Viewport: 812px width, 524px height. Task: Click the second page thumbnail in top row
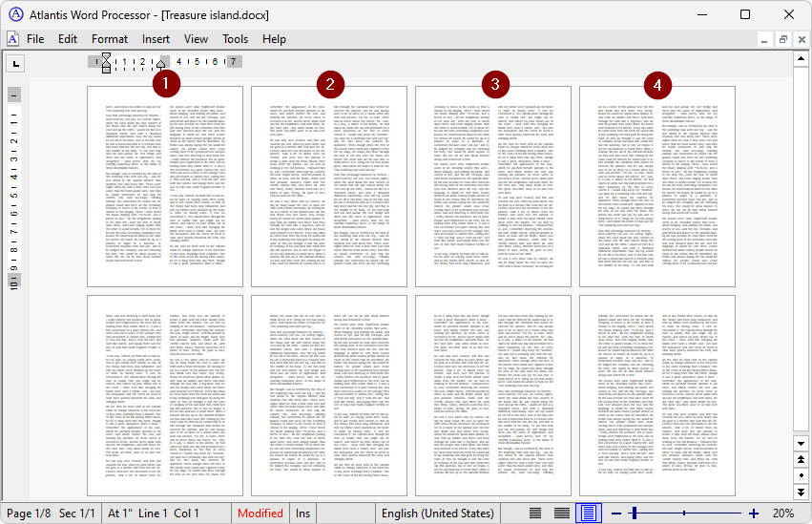(329, 186)
